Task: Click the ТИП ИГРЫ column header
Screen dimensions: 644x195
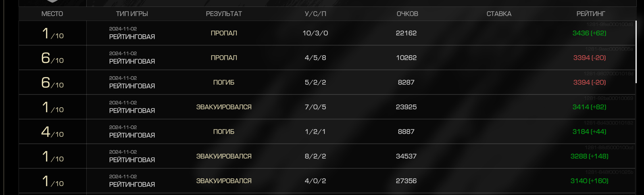Action: (132, 14)
